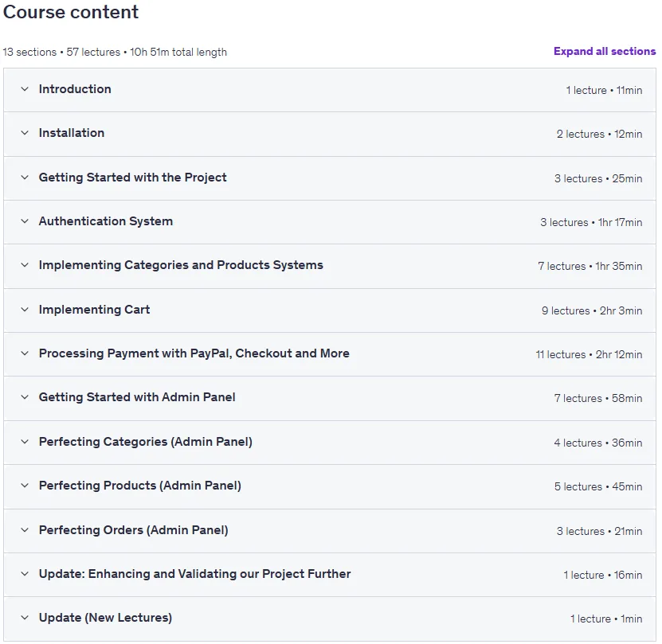This screenshot has width=662, height=644.
Task: Click Expand all sections link
Action: 605,52
